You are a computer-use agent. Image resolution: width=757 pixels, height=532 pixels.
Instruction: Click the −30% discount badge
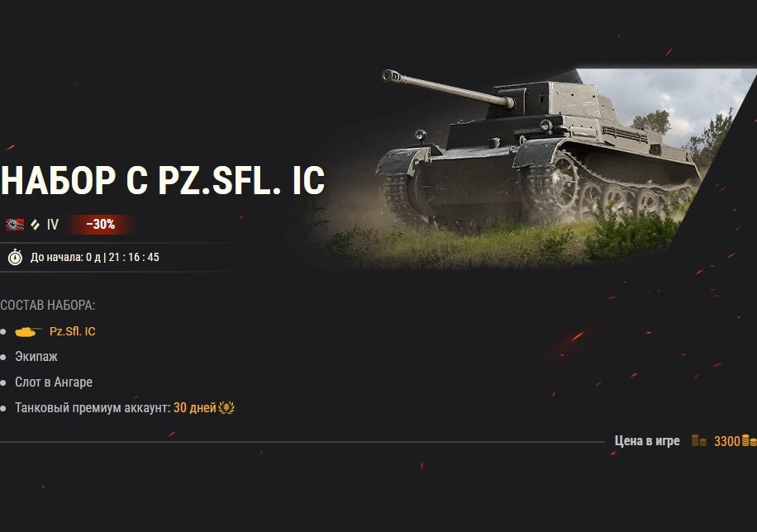101,225
